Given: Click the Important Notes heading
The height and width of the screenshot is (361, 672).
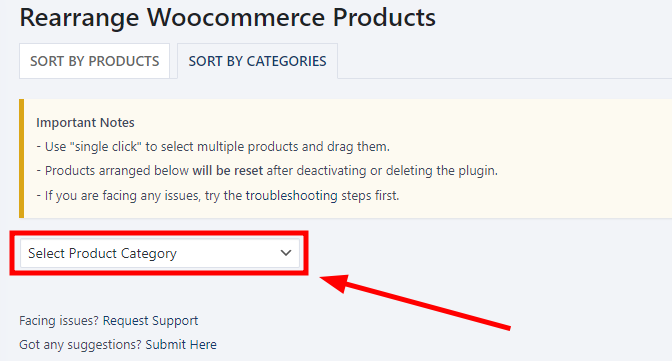Looking at the screenshot, I should click(x=85, y=123).
